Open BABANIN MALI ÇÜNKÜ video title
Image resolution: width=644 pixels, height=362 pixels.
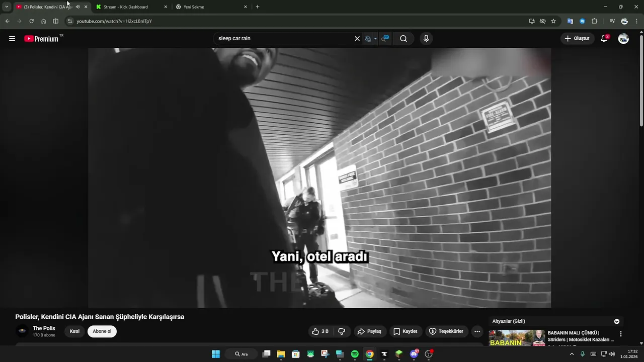(581, 336)
